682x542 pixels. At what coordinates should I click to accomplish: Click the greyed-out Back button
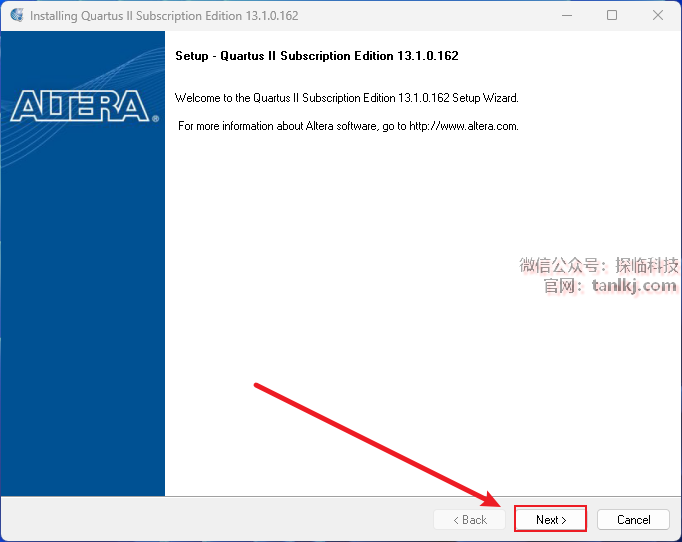(470, 519)
